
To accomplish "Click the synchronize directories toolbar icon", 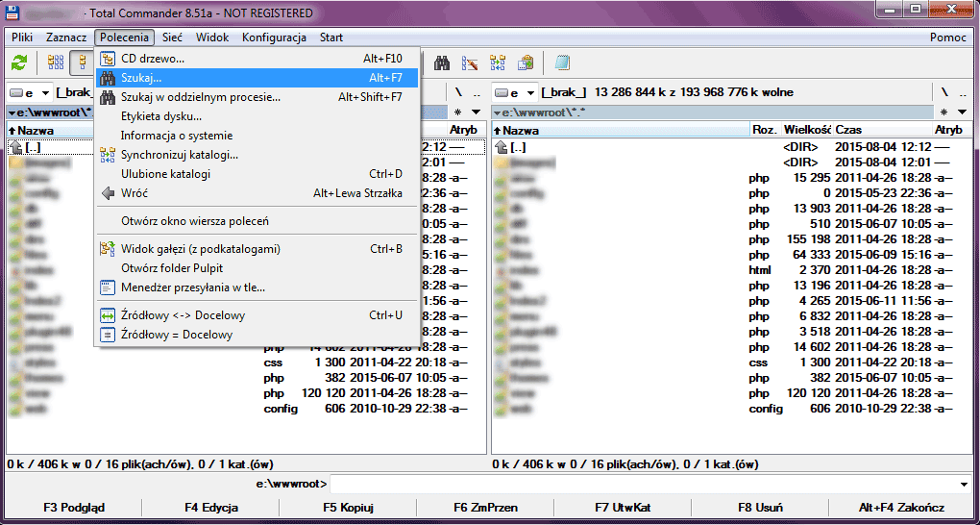I will click(498, 63).
